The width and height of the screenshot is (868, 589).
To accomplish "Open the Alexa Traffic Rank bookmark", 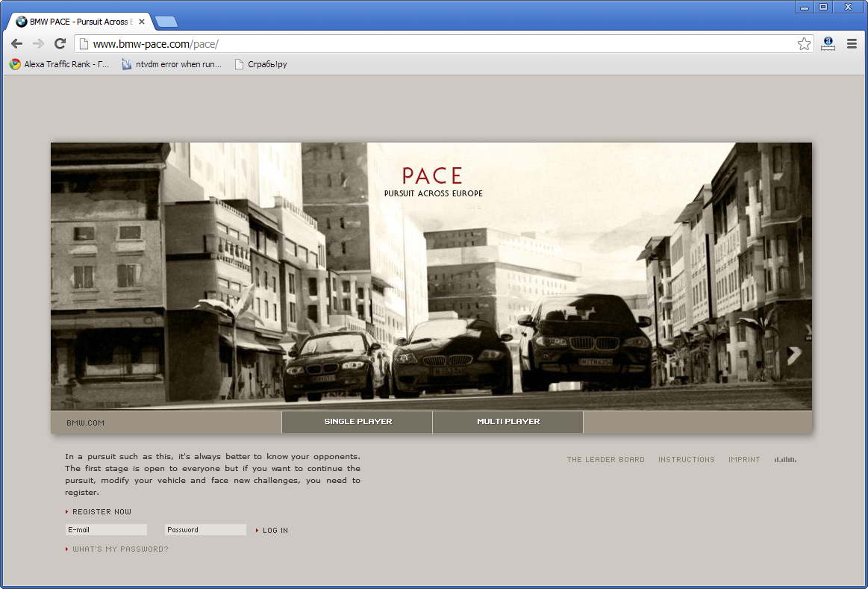I will click(x=59, y=64).
